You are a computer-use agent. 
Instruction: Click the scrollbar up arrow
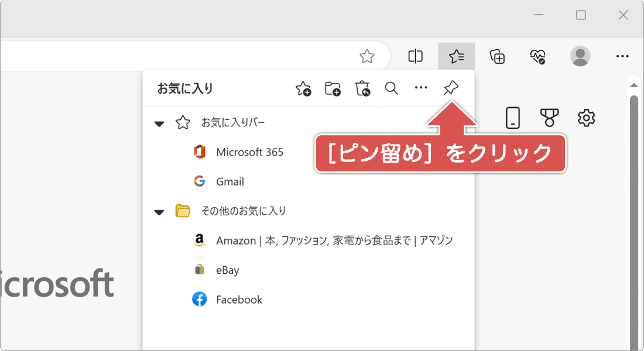[633, 85]
